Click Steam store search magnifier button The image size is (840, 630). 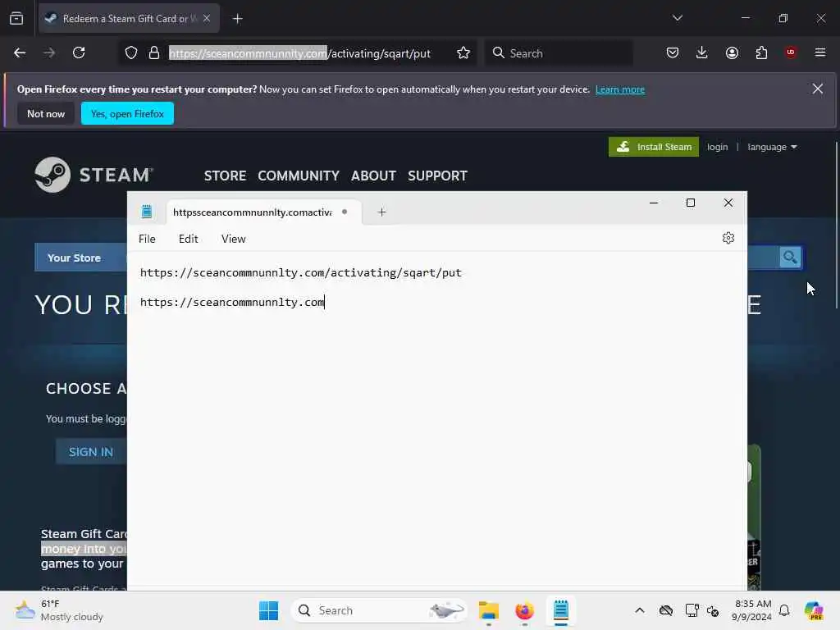click(790, 257)
